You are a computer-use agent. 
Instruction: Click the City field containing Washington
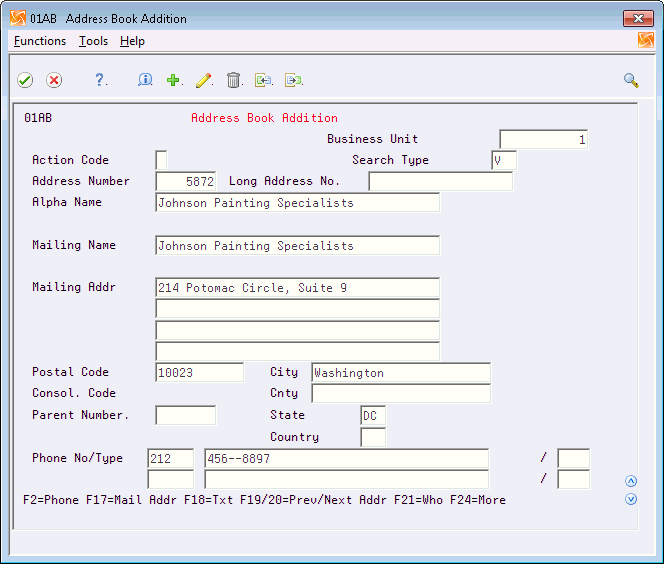[401, 373]
